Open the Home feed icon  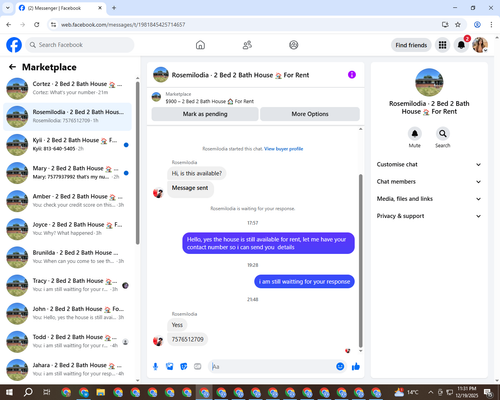pos(200,45)
